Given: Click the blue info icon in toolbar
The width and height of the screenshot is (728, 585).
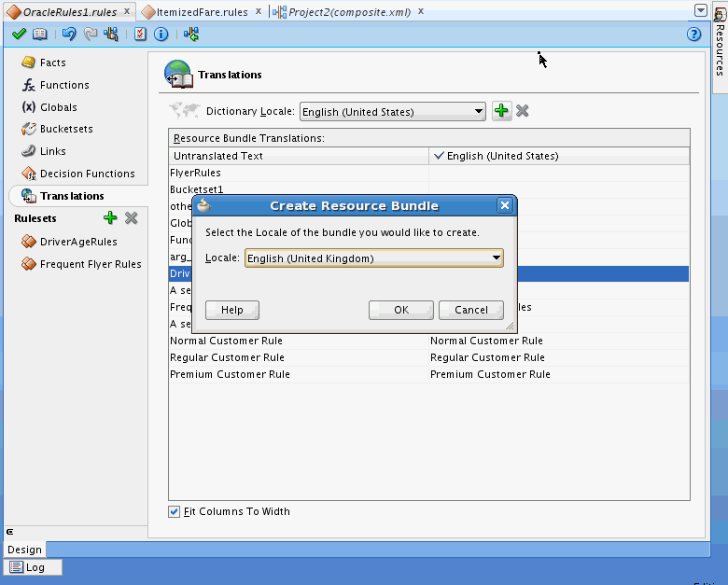Looking at the screenshot, I should (161, 35).
